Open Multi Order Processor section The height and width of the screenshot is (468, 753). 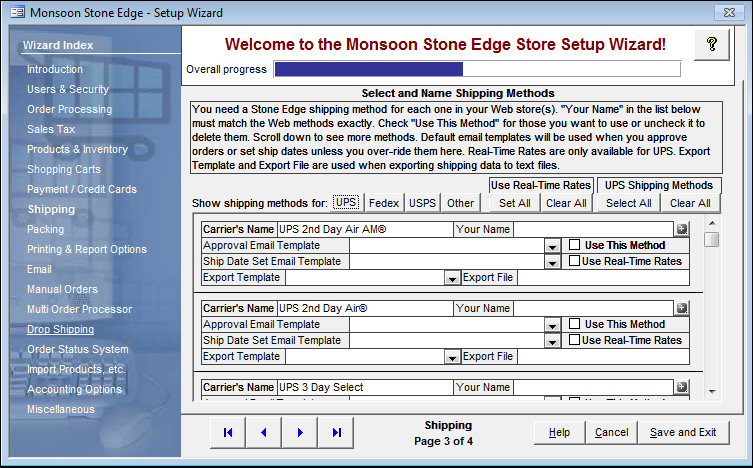point(79,309)
